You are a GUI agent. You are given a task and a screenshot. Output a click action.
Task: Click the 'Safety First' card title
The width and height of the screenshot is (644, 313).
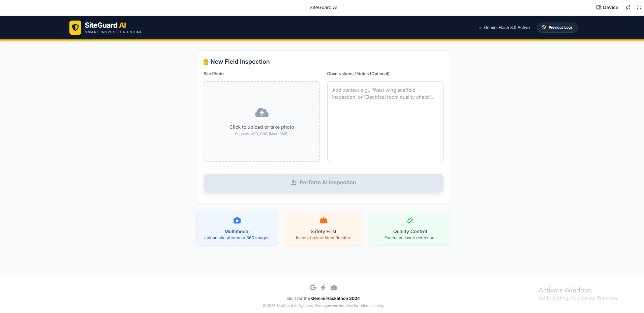click(x=324, y=231)
